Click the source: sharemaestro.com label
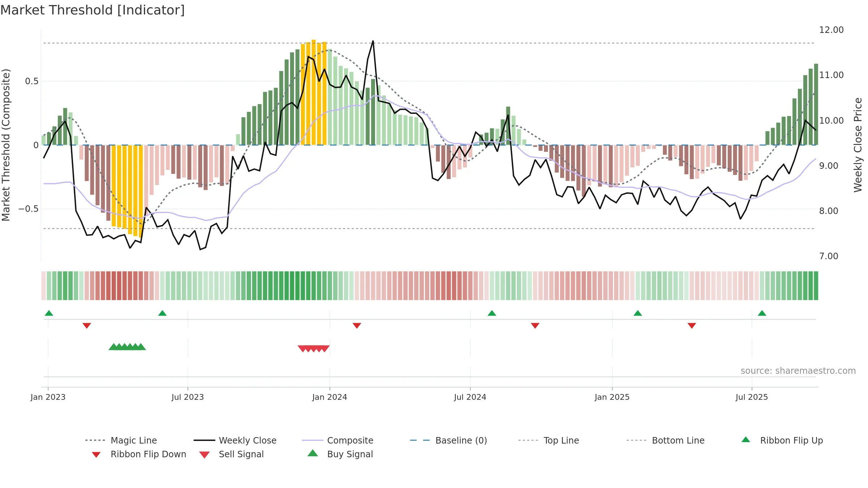868x488 pixels. point(798,371)
